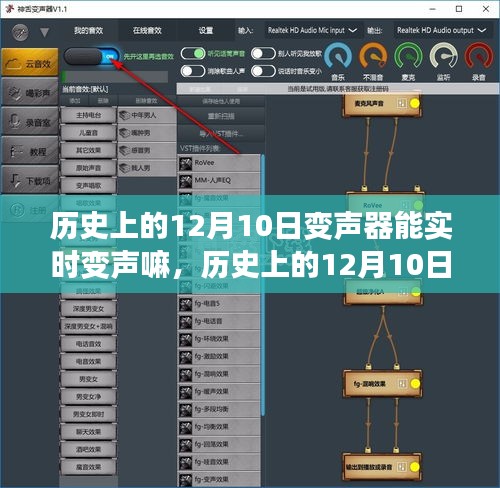Click the fg-均衡效果 plugin icon
This screenshot has height=488, width=500.
pos(185,427)
